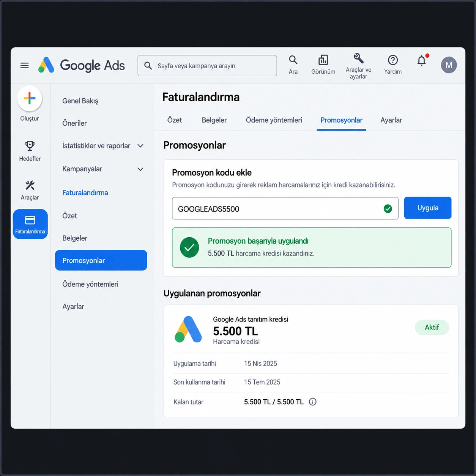Click the Google Ads logo
The height and width of the screenshot is (476, 476).
pos(82,65)
